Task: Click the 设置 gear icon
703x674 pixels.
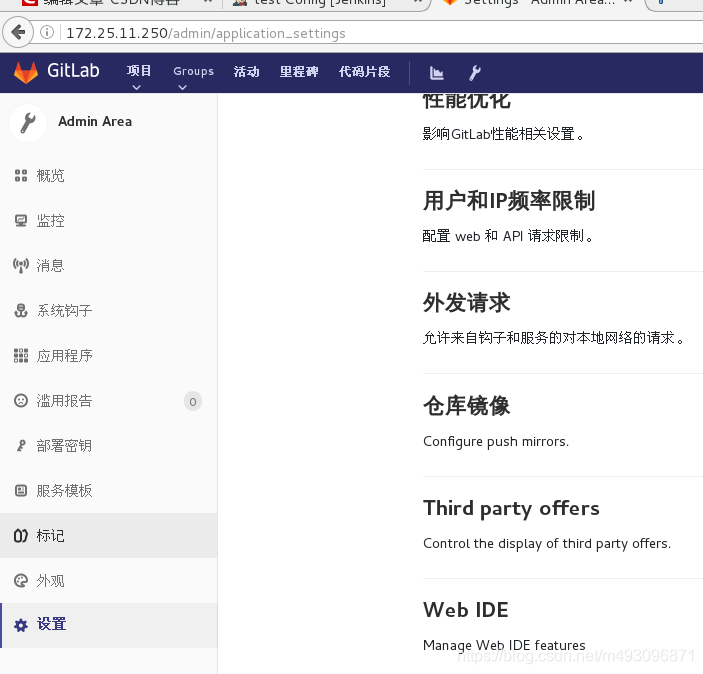Action: coord(21,625)
